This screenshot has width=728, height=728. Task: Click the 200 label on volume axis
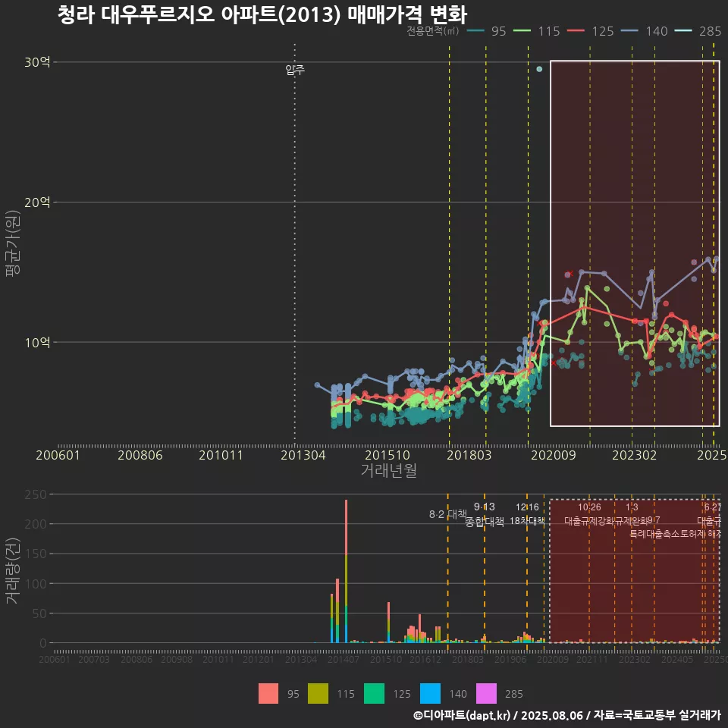[36, 524]
